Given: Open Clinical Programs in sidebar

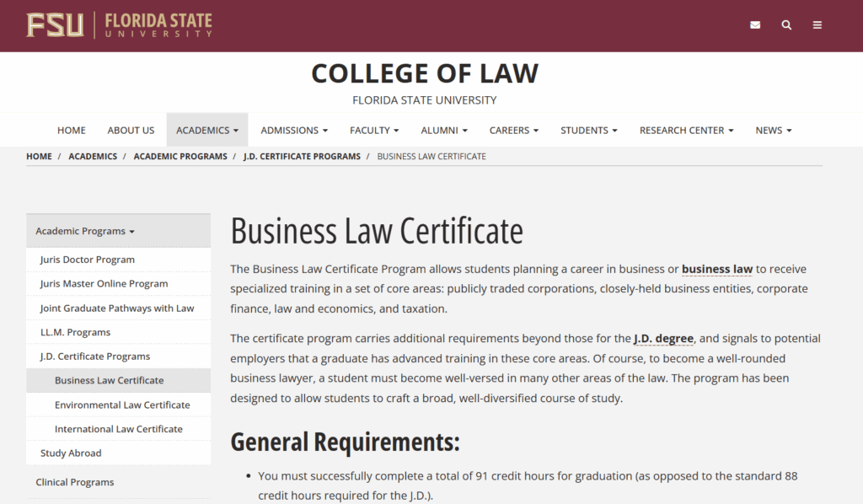Looking at the screenshot, I should [x=118, y=482].
